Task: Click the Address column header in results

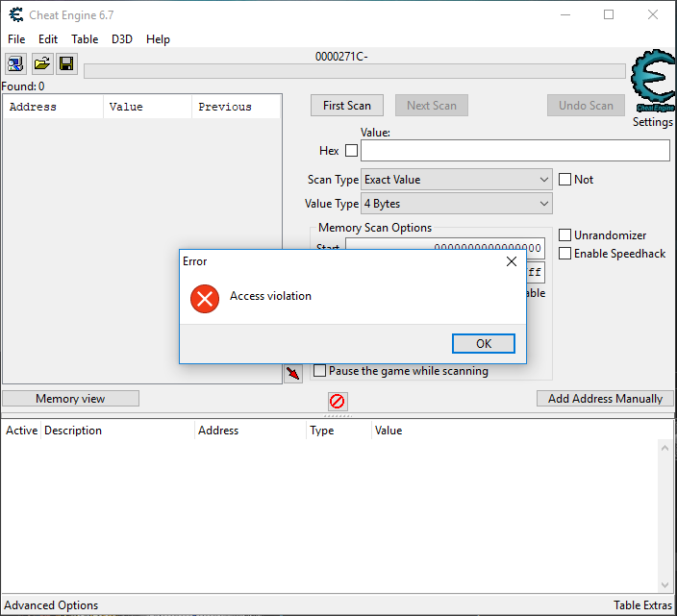Action: tap(53, 107)
